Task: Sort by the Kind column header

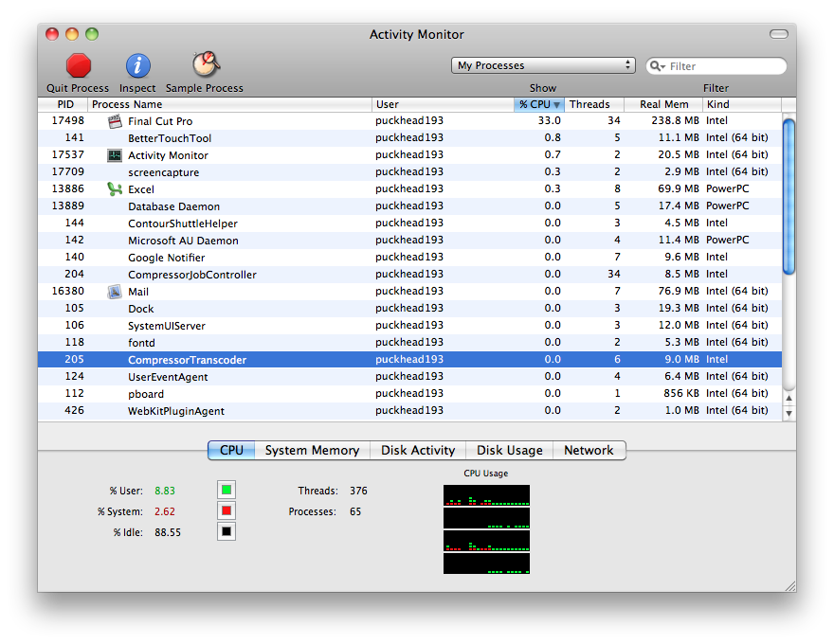Action: [x=742, y=104]
